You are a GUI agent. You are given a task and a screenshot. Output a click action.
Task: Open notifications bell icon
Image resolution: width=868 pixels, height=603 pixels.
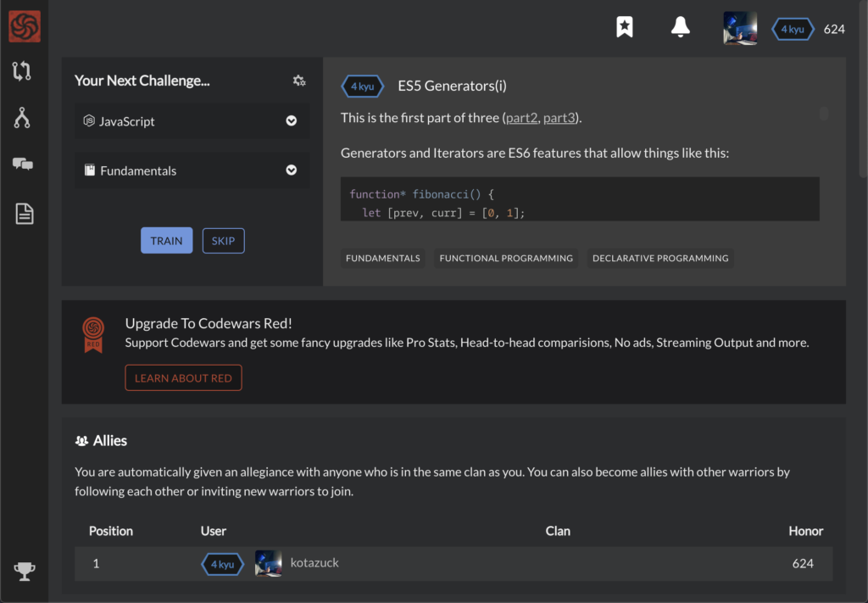pyautogui.click(x=681, y=26)
